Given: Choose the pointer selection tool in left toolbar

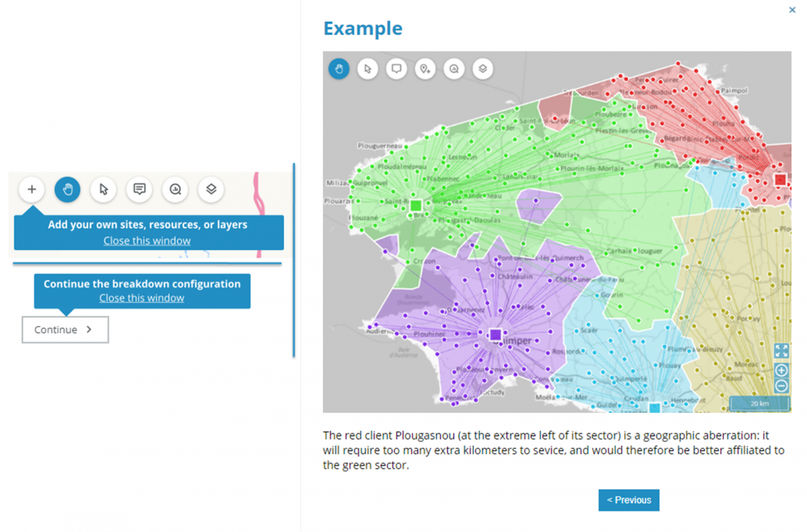Looking at the screenshot, I should [x=104, y=190].
